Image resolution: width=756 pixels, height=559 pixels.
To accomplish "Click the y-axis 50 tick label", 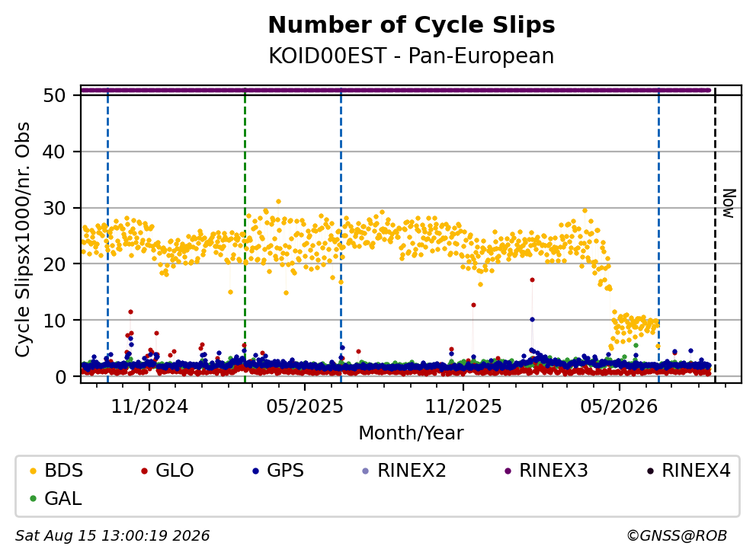I will 54,95.
